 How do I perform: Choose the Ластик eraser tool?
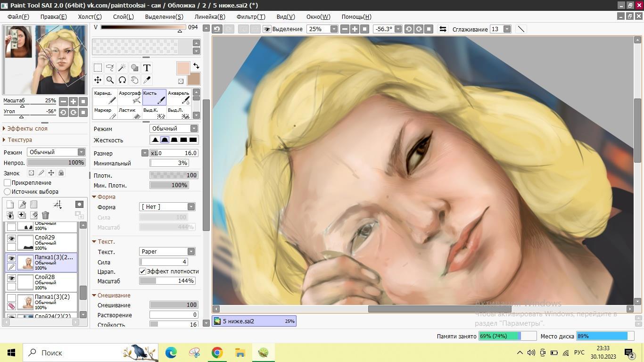[x=130, y=113]
